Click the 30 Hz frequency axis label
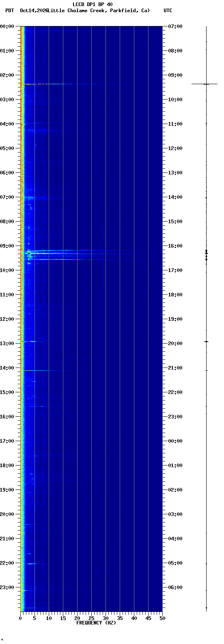Image resolution: width=224 pixels, height=644 pixels. [x=106, y=618]
